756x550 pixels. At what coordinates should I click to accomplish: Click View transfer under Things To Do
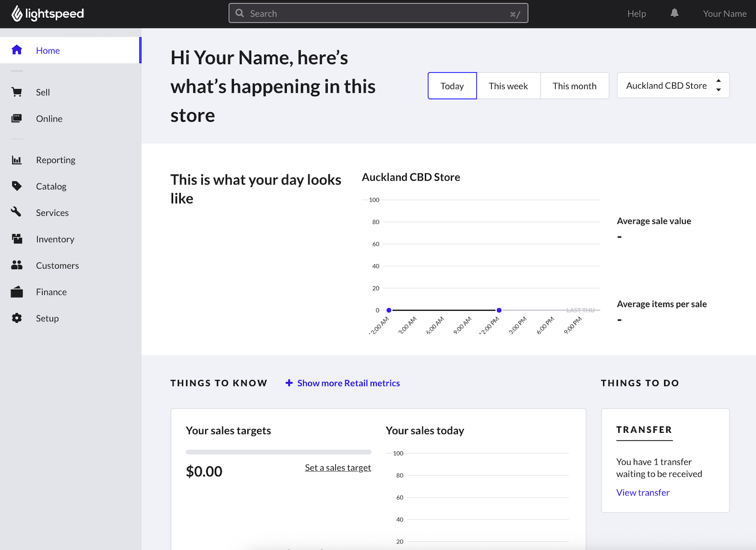click(643, 492)
